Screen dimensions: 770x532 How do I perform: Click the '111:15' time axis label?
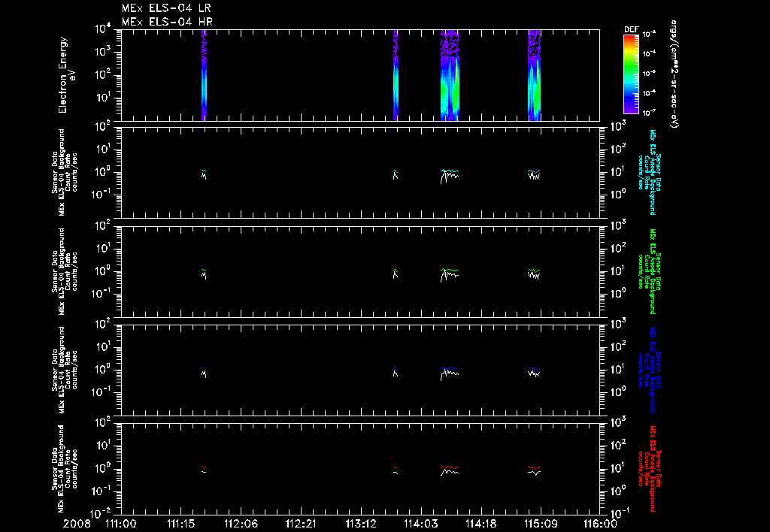pos(180,524)
